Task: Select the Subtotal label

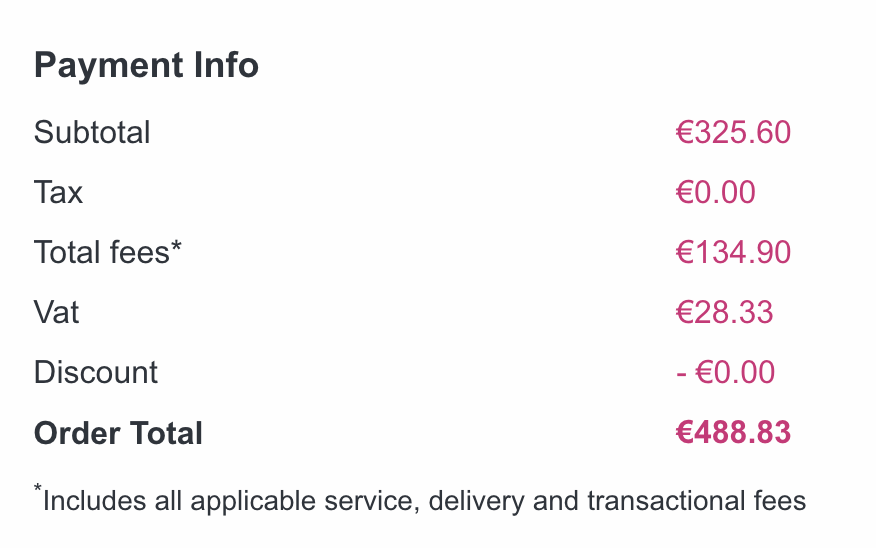Action: (92, 132)
